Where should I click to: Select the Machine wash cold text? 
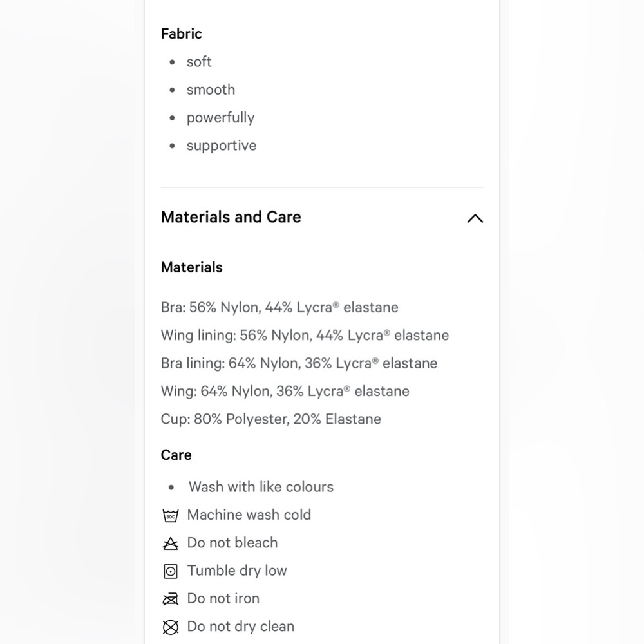click(x=249, y=515)
